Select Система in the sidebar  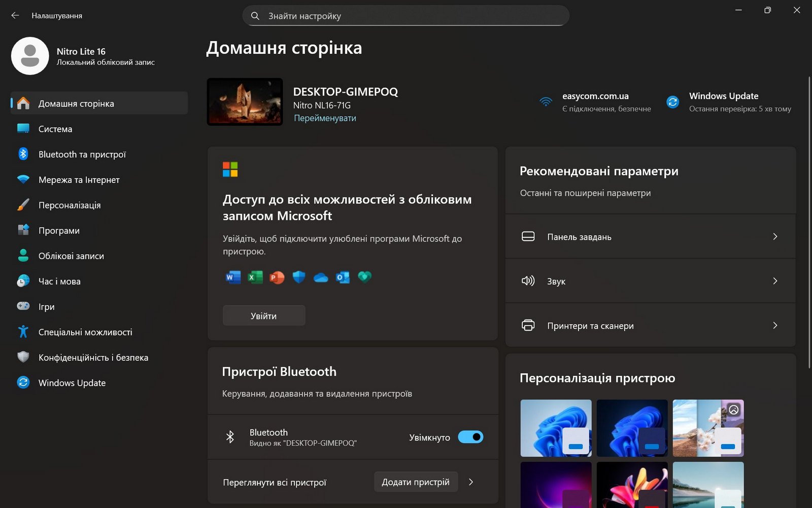(x=55, y=129)
